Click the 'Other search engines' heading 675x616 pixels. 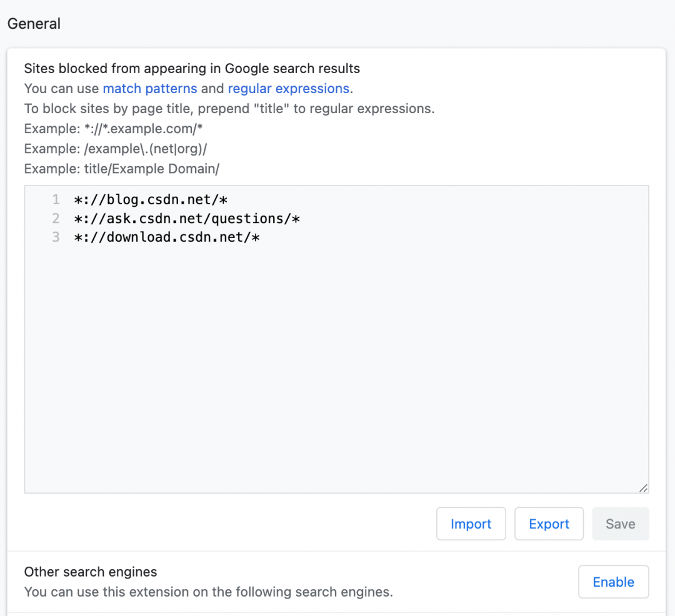(91, 572)
